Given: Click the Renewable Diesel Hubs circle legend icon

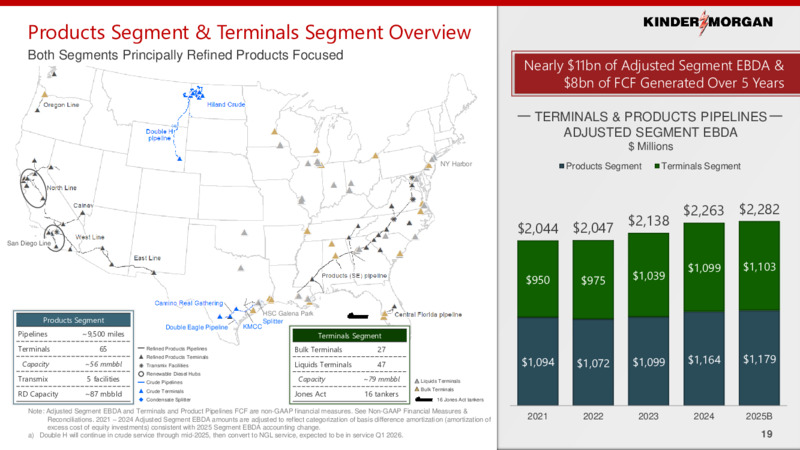Looking at the screenshot, I should pyautogui.click(x=141, y=373).
